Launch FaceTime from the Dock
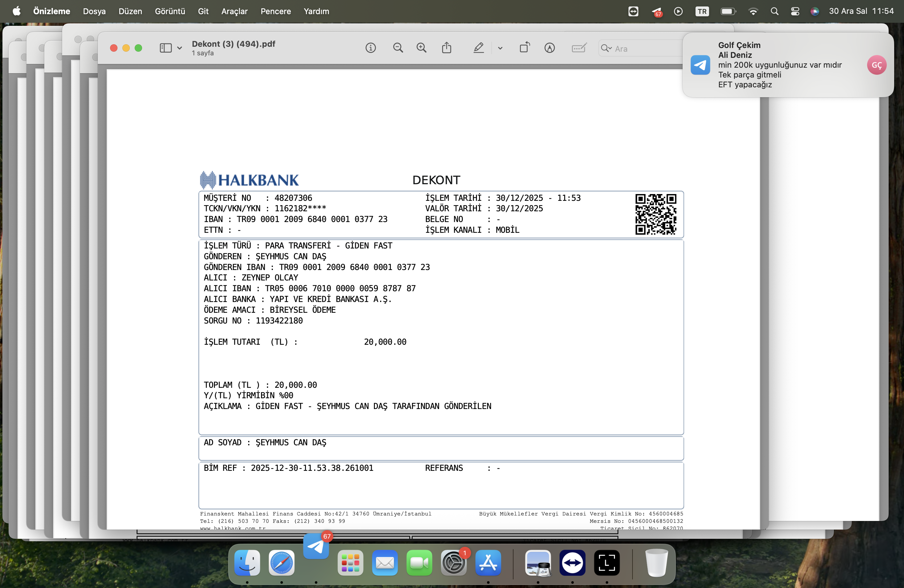The height and width of the screenshot is (588, 904). (419, 562)
